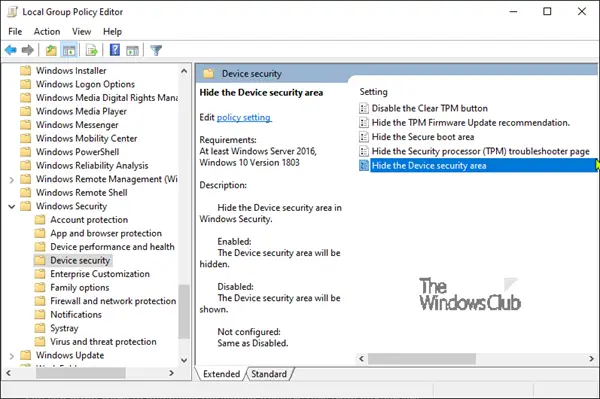Click the folder icon of Virus and threat protection
The width and height of the screenshot is (600, 399).
pyautogui.click(x=39, y=342)
